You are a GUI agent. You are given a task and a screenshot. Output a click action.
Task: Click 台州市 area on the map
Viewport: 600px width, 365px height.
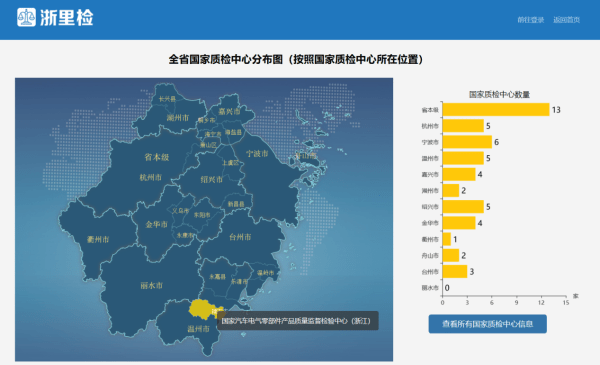[240, 237]
